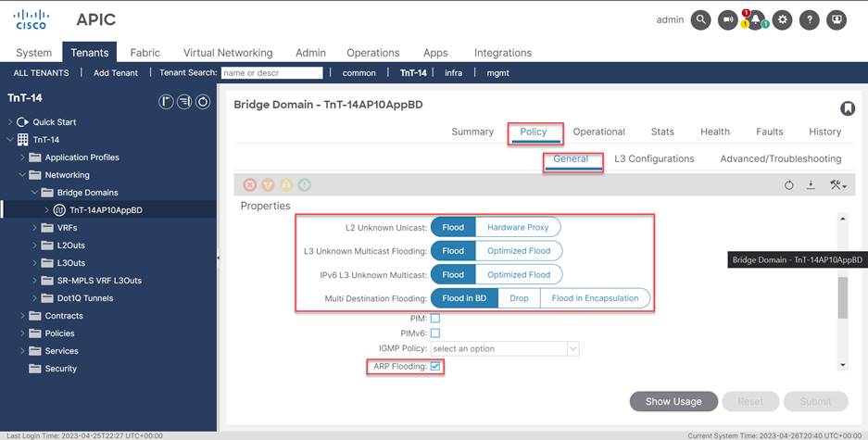Viewport: 868px width, 440px height.
Task: Click the feedback monitor icon in header
Action: (x=837, y=20)
